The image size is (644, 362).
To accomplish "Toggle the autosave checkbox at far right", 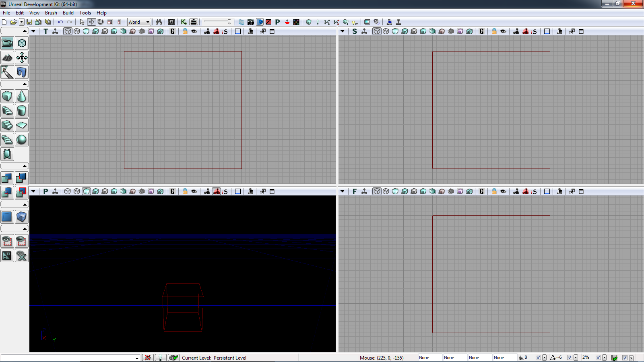I will pos(625,358).
